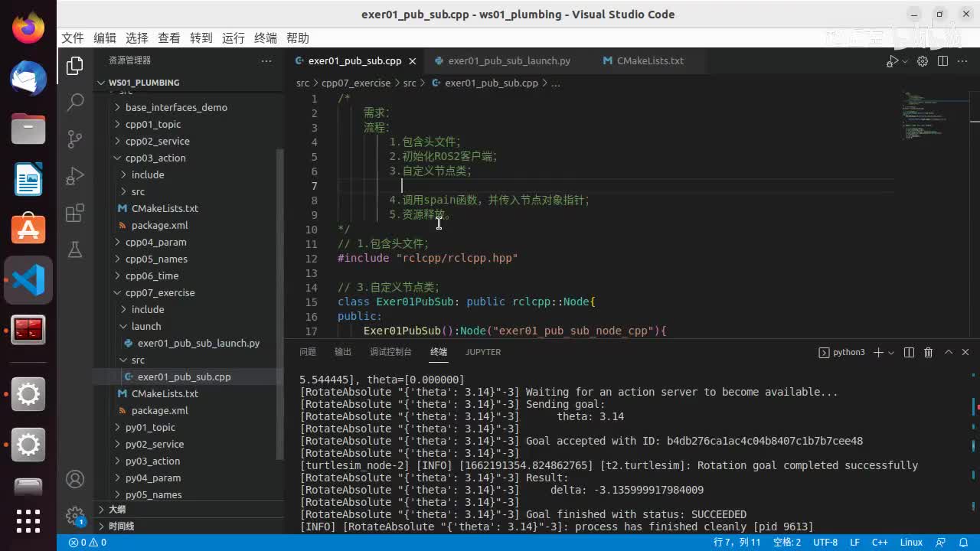
Task: Open Ubuntu Software from the dock
Action: tap(28, 229)
